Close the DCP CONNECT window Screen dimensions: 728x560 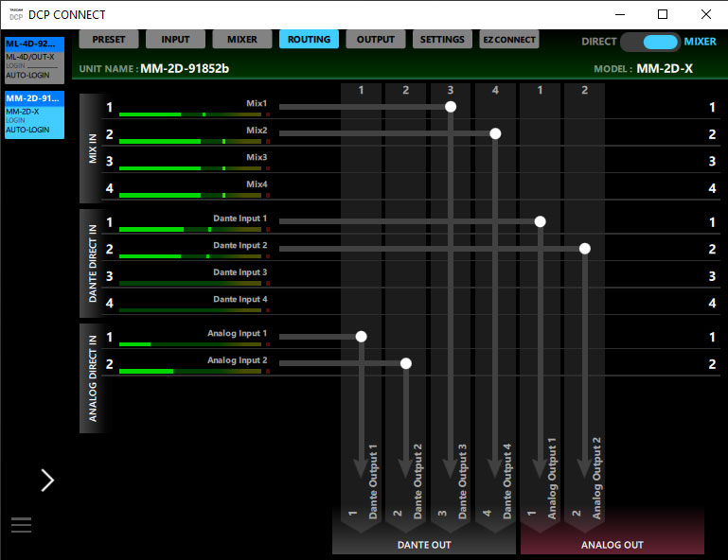click(x=705, y=14)
